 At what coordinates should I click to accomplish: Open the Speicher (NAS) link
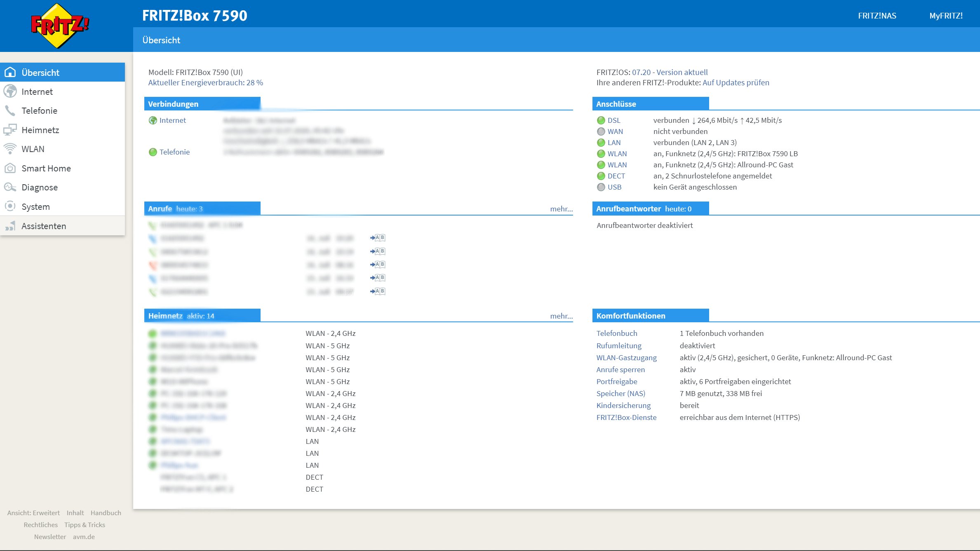[621, 394]
